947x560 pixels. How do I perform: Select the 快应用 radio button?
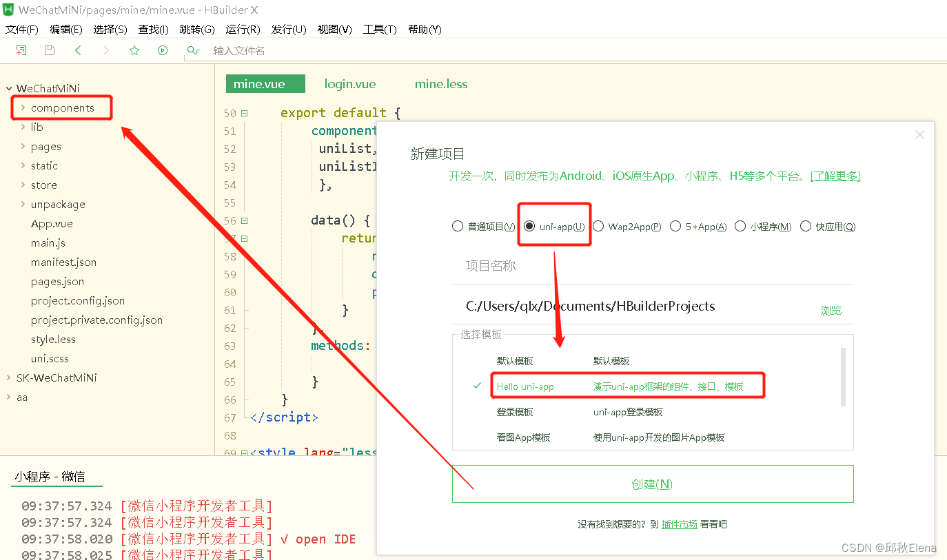coord(806,226)
